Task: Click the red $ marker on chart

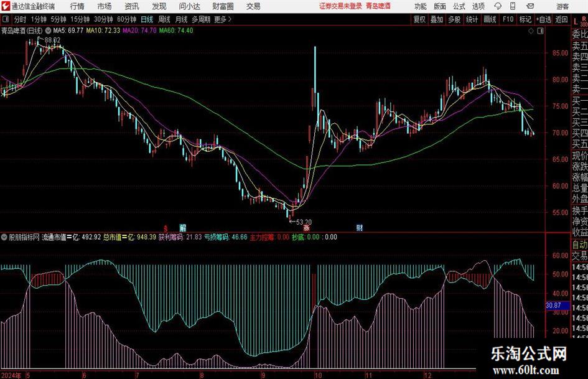Action: [x=166, y=228]
